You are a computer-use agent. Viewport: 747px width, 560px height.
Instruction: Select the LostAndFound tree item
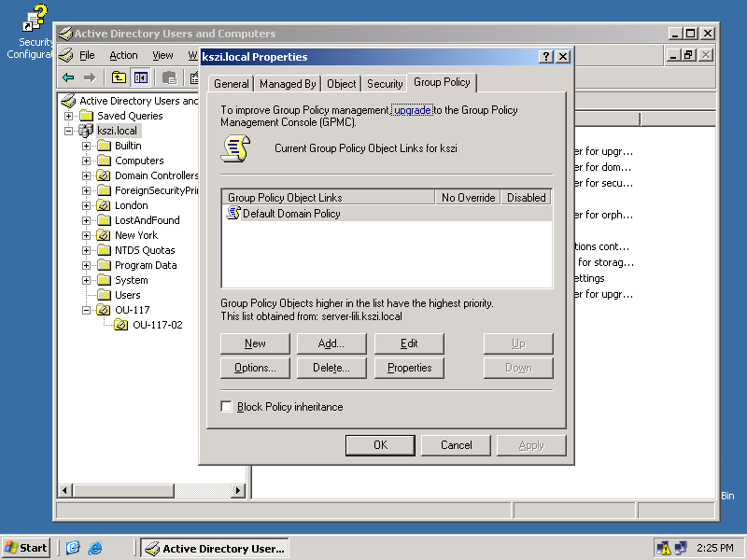[148, 220]
